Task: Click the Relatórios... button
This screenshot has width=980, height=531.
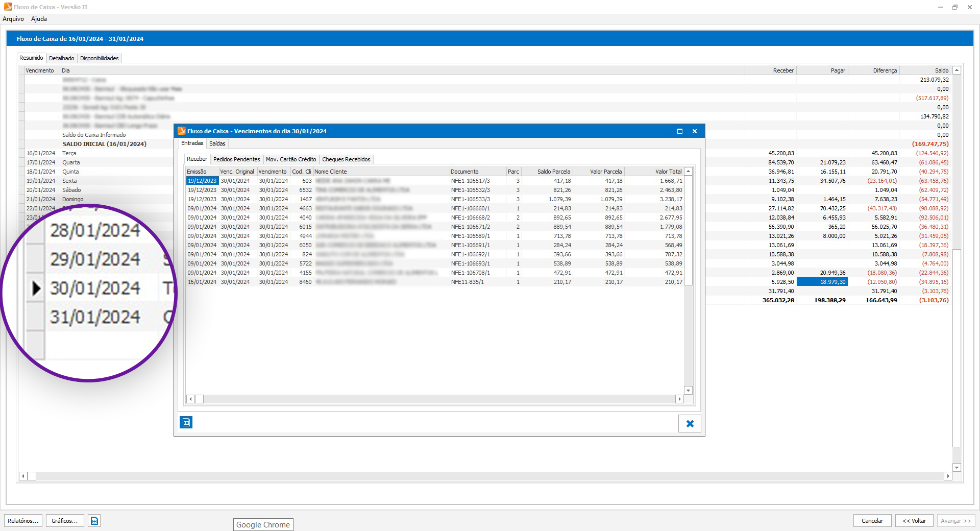Action: point(23,521)
